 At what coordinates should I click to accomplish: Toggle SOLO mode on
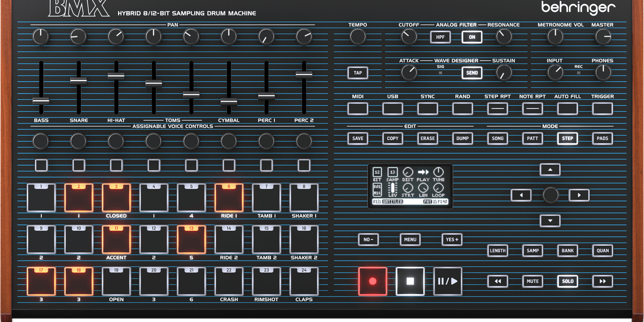click(x=567, y=281)
